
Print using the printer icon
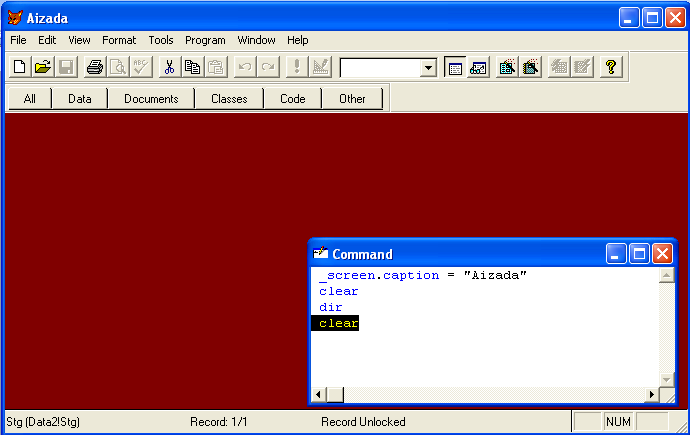click(95, 67)
